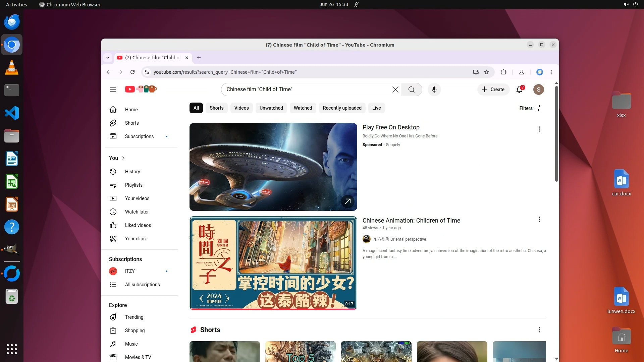
Task: Open Trending in the Explore section
Action: [134, 317]
